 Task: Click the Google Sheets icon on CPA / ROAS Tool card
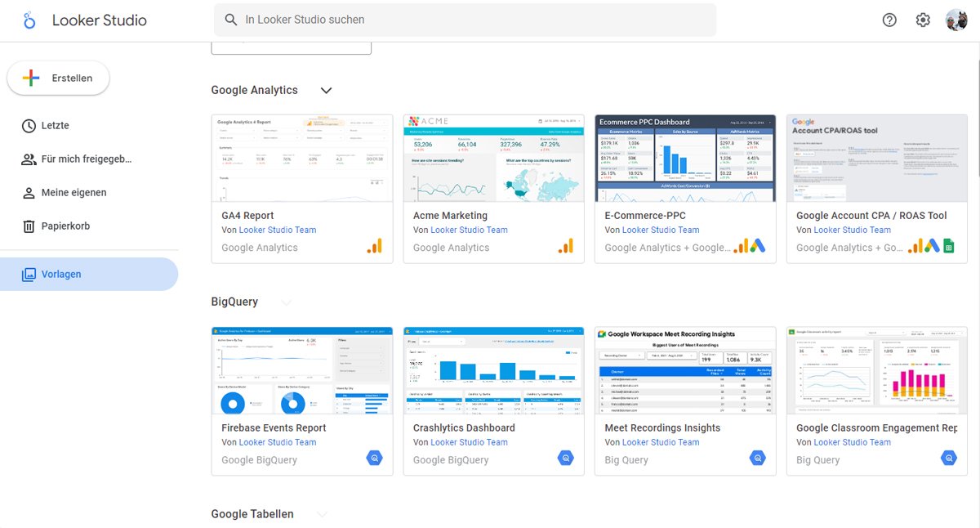949,246
